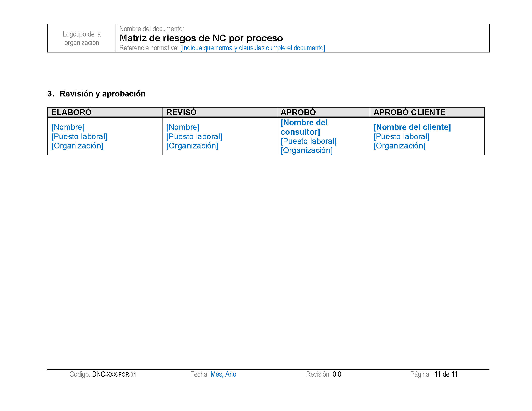Click the ELABORÓ column header

tap(71, 112)
